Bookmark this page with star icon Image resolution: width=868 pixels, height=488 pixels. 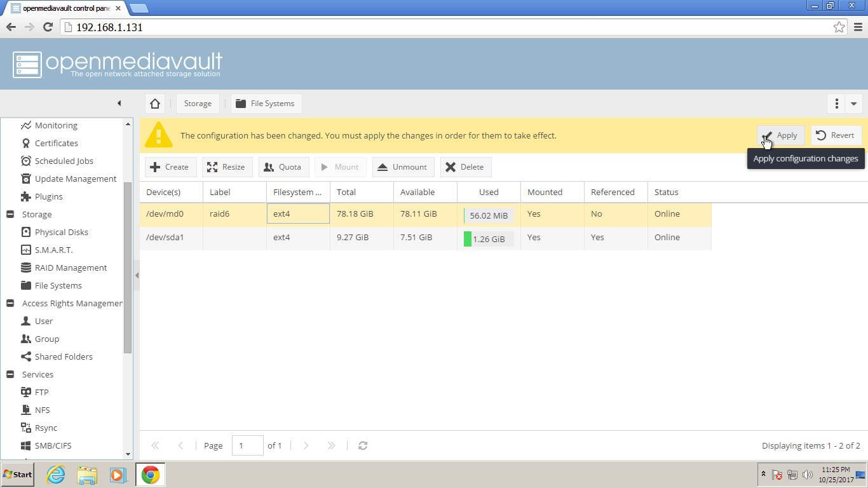tap(839, 27)
